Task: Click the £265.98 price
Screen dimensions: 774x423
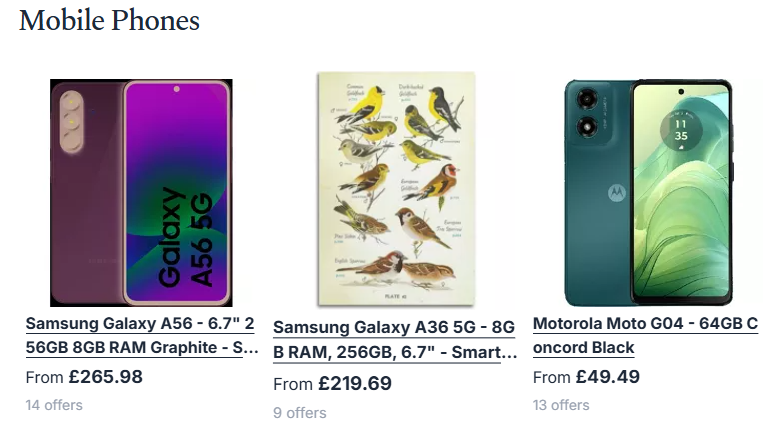Action: [x=105, y=377]
